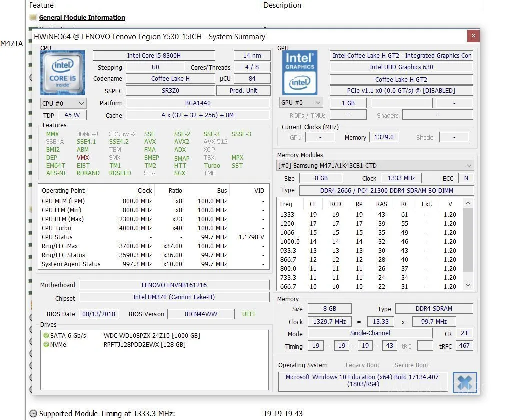
Task: Click the Intel UHD Graphics 630 field
Action: pyautogui.click(x=401, y=67)
